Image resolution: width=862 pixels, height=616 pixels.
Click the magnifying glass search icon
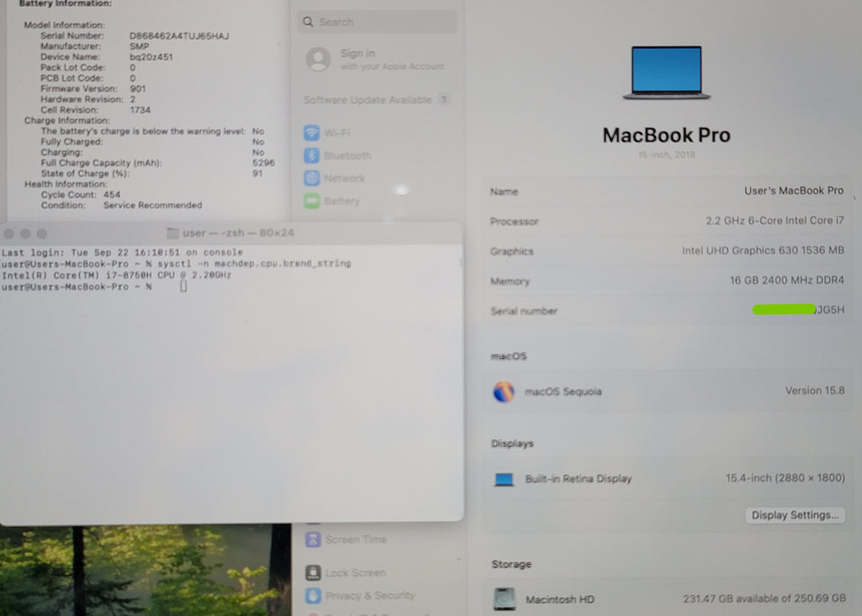click(x=308, y=21)
